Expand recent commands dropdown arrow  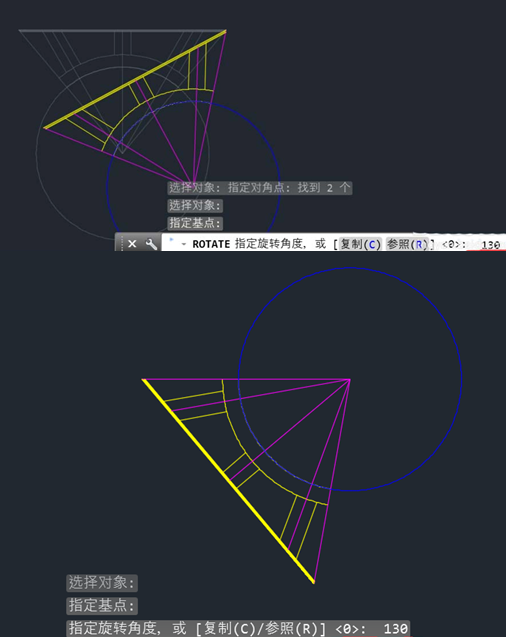click(184, 244)
